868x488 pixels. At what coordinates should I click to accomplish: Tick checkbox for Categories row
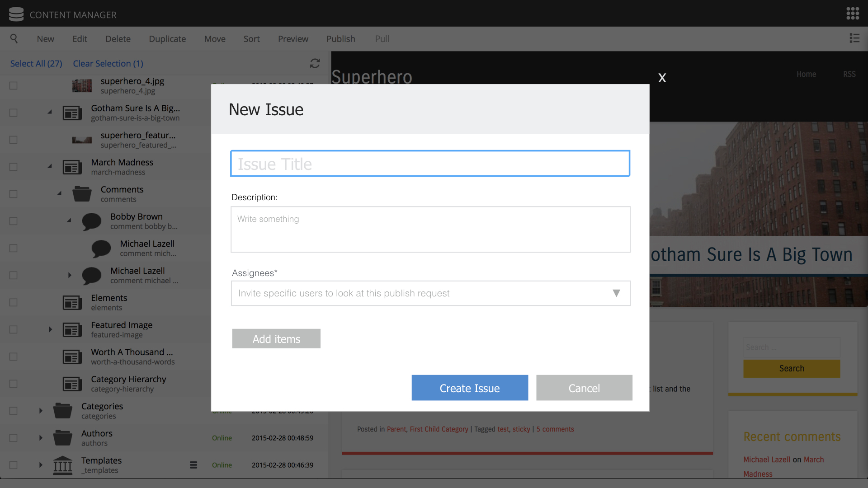[14, 411]
